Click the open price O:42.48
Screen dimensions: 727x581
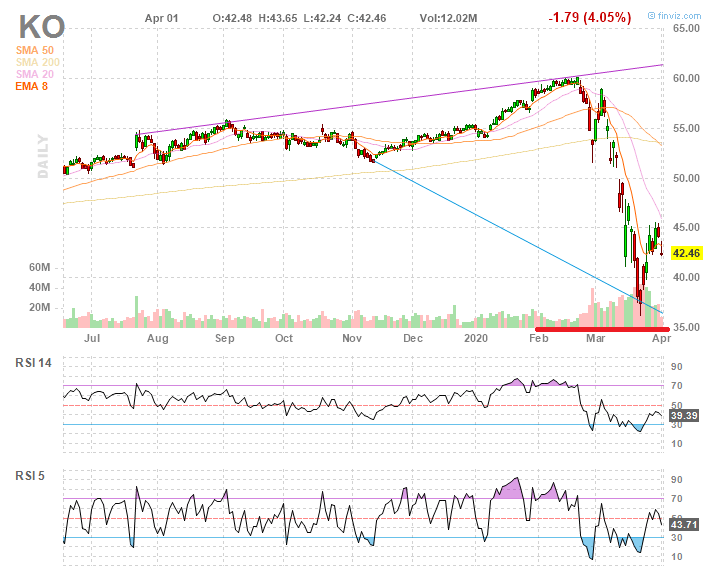(x=232, y=18)
